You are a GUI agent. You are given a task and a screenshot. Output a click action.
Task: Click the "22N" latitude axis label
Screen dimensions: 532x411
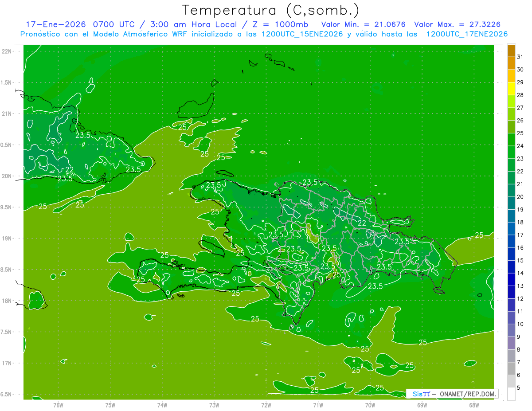click(7, 51)
